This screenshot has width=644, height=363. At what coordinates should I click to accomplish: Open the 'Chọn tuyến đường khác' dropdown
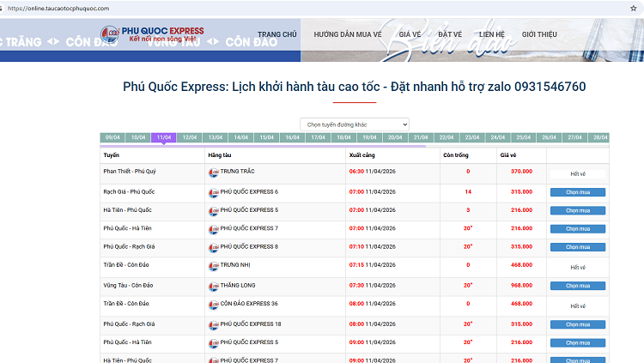(355, 124)
